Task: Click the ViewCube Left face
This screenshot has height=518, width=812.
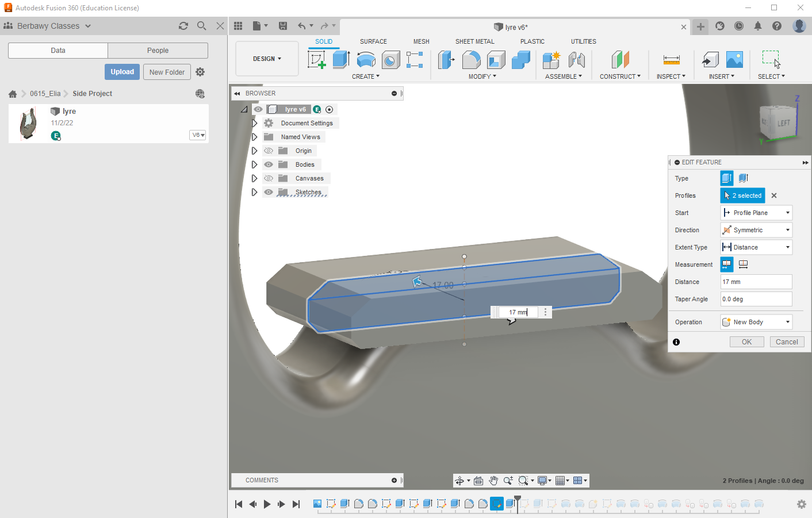Action: 782,123
